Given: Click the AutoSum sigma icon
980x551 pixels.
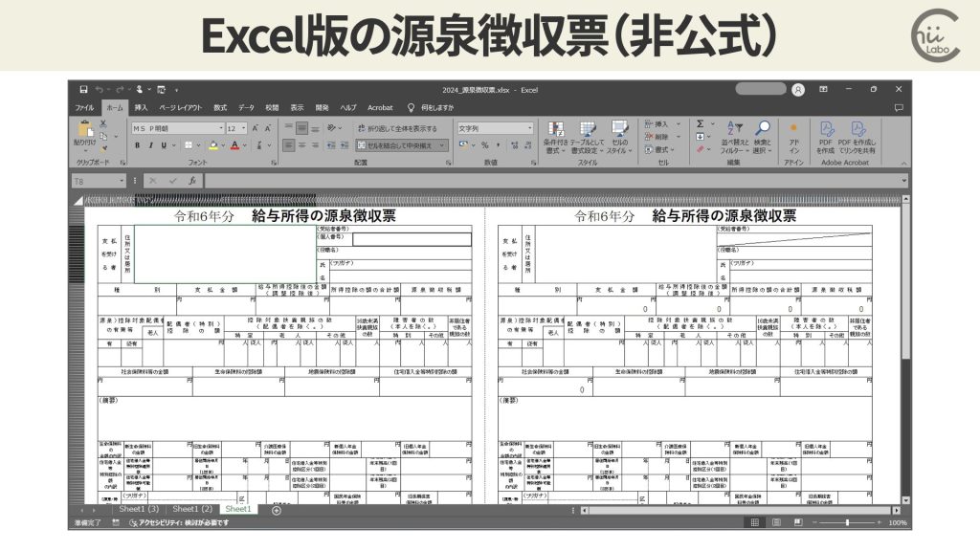Looking at the screenshot, I should click(700, 123).
